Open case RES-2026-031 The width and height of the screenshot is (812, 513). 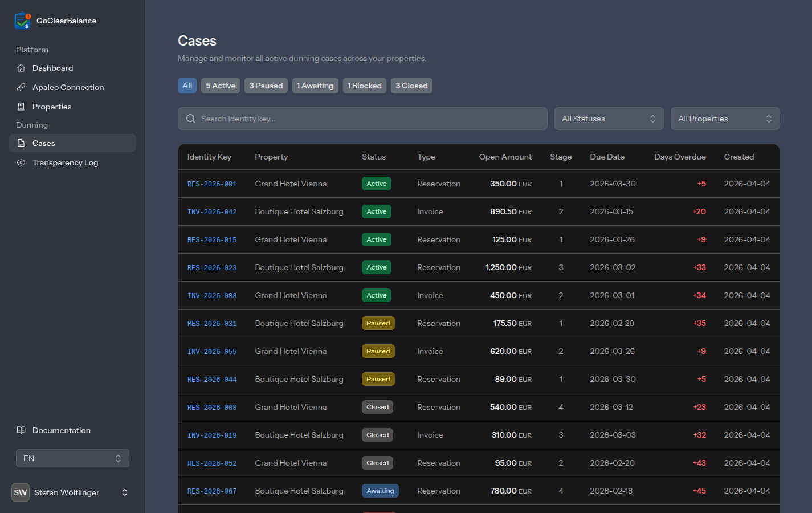[x=212, y=324]
